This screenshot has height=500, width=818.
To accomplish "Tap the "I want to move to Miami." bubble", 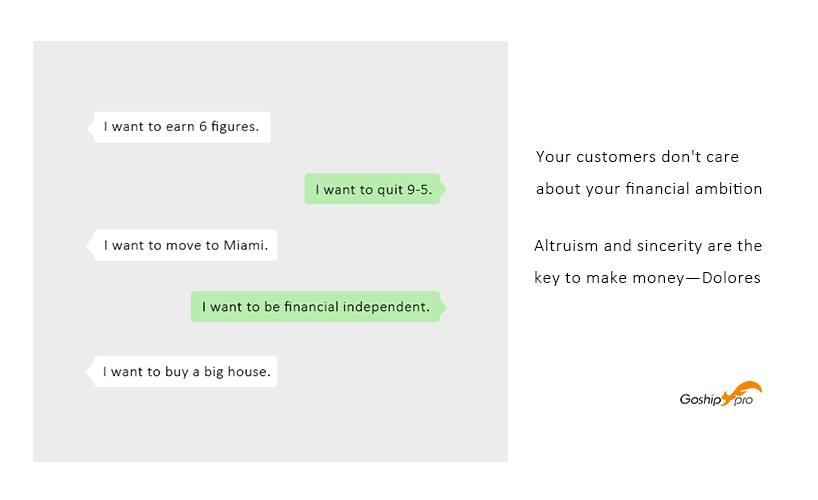I will tap(185, 246).
